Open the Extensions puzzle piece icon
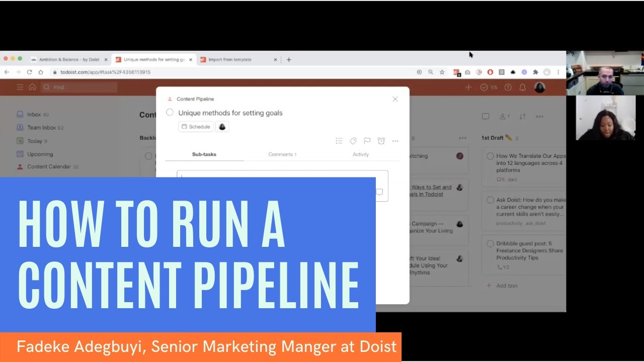This screenshot has height=362, width=644. pos(535,72)
